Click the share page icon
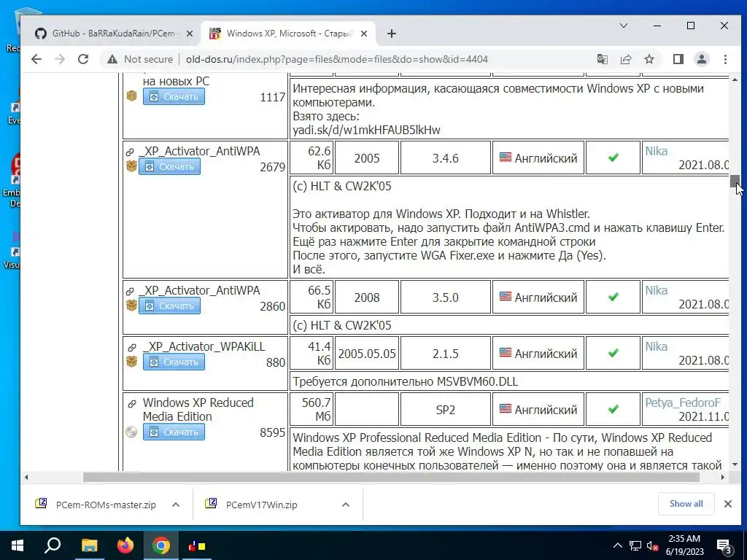 [x=625, y=59]
